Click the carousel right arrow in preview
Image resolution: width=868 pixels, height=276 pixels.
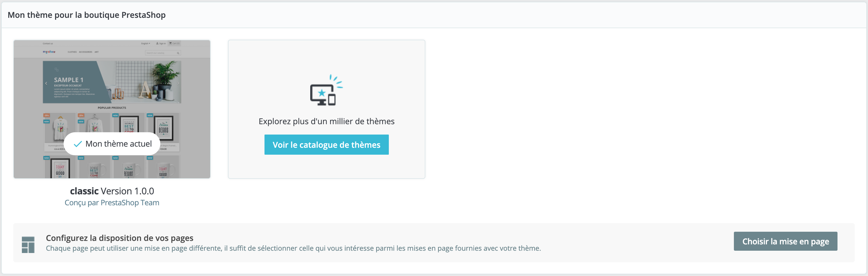point(178,83)
